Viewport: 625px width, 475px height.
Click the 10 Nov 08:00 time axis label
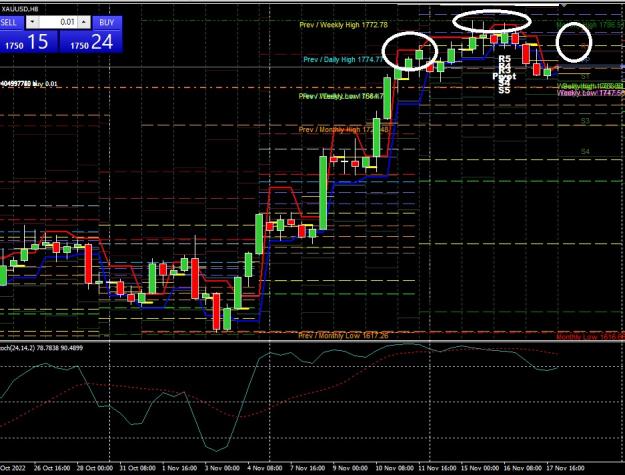[395, 468]
